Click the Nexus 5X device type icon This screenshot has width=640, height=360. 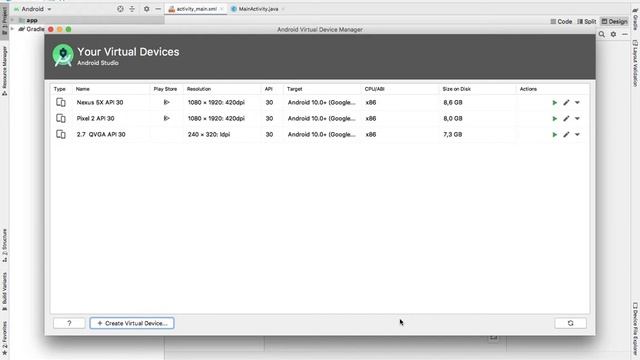(x=61, y=102)
